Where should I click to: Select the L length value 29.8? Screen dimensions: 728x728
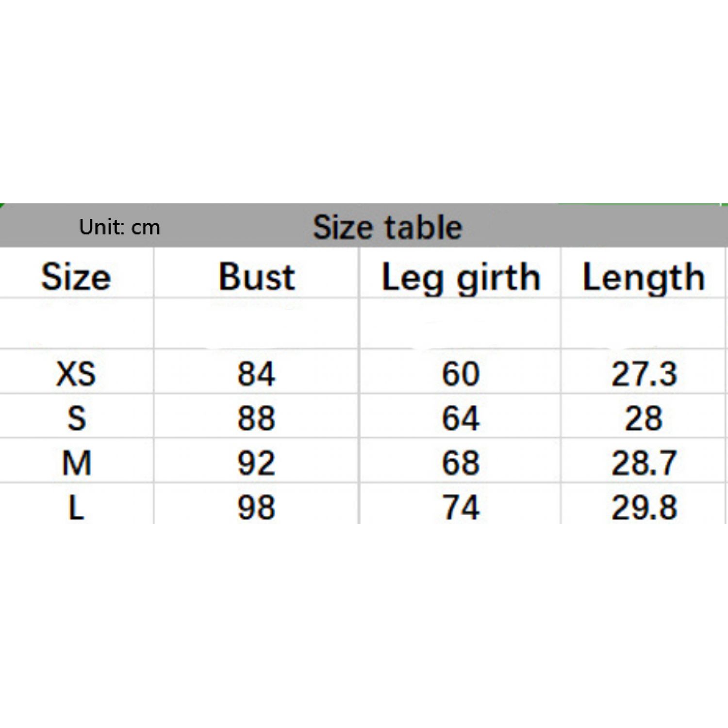click(x=644, y=508)
